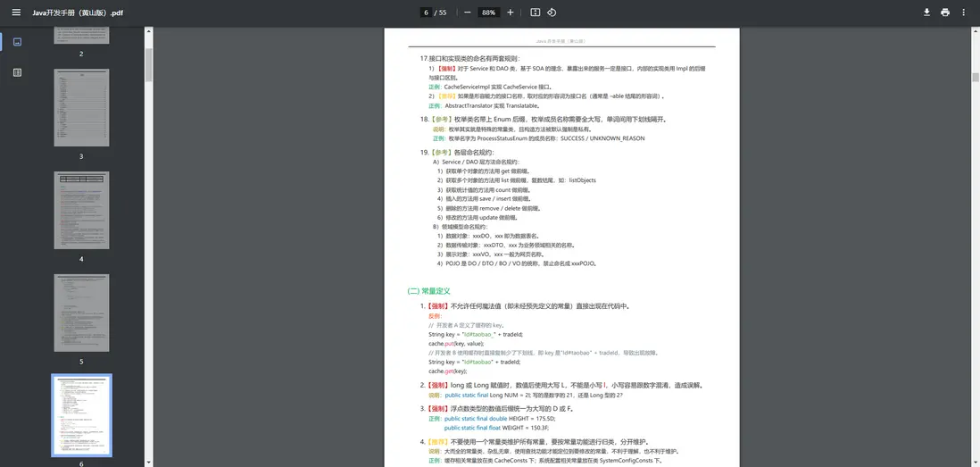This screenshot has height=467, width=980.
Task: Click text SUCCESS / UNKNOWN_REASON example line
Action: point(538,138)
